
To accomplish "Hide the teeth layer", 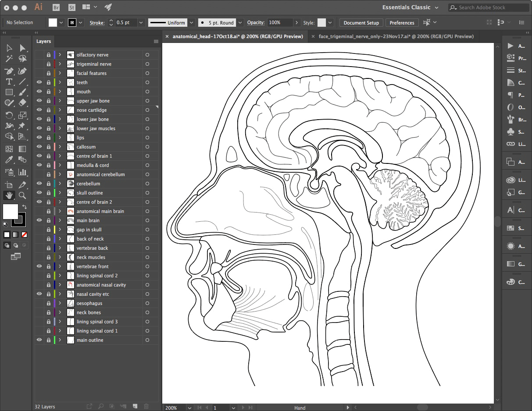I will (39, 82).
